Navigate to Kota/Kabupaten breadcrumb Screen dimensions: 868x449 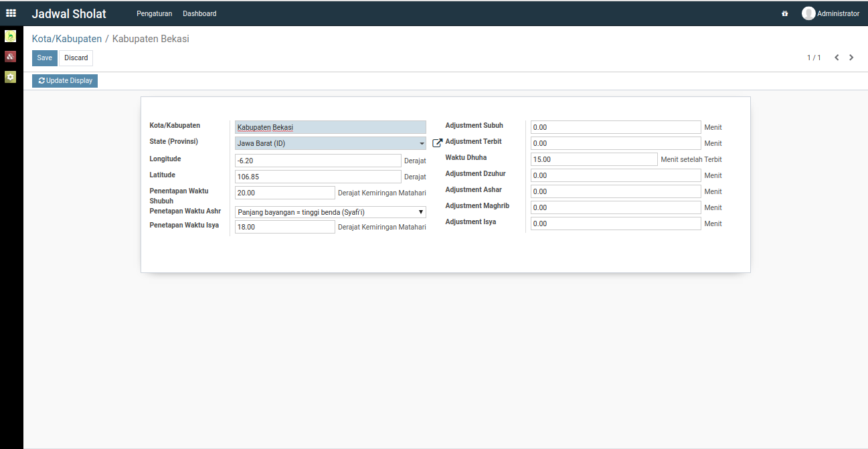67,39
